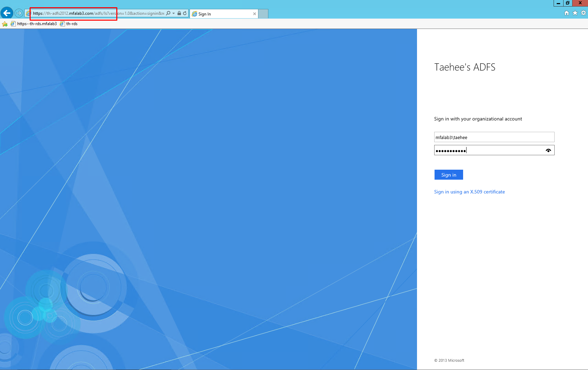Image resolution: width=588 pixels, height=370 pixels.
Task: Click Sign in using an X.509 certificate
Action: point(469,192)
